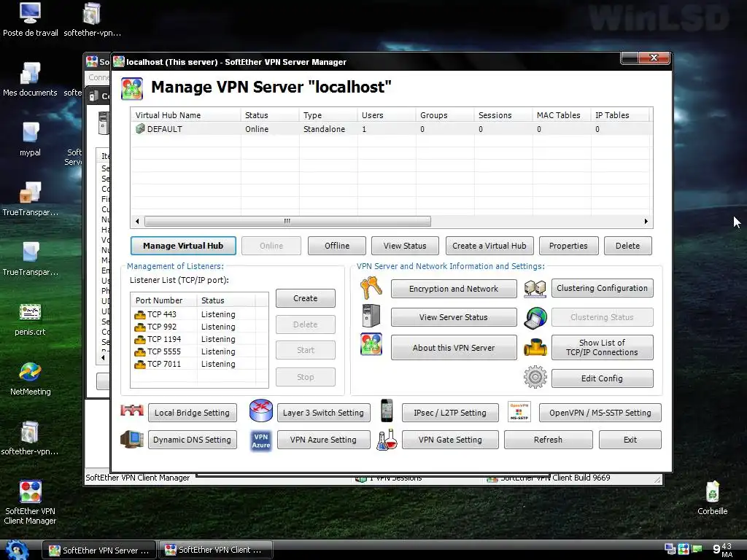
Task: Click the router icon for Layer 3 Switch
Action: 261,411
